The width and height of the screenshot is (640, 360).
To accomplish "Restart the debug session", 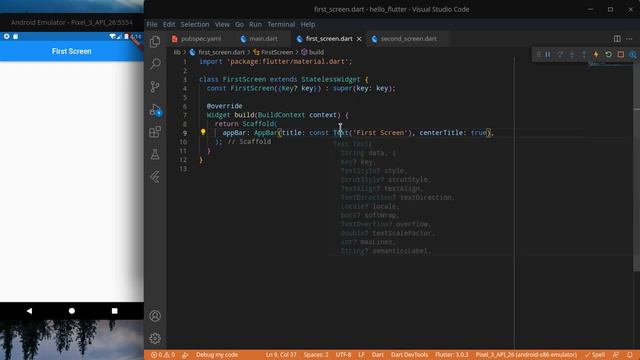I will (x=609, y=54).
